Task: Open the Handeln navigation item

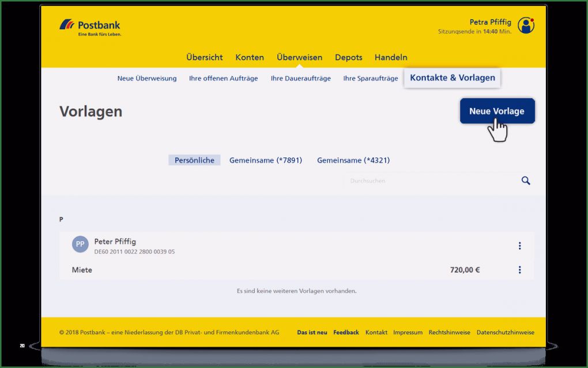Action: [391, 57]
